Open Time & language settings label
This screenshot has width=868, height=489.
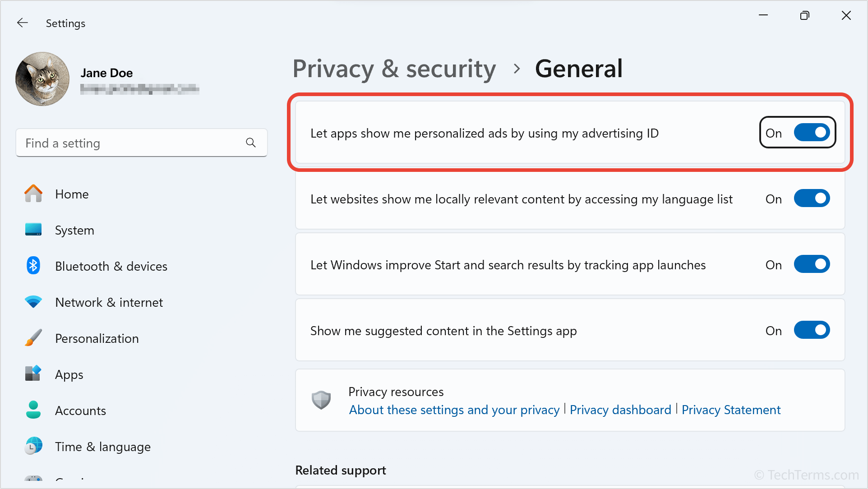tap(103, 447)
